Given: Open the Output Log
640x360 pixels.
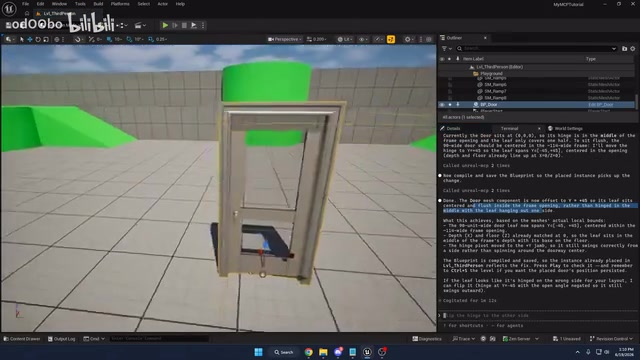Looking at the screenshot, I should click(62, 339).
